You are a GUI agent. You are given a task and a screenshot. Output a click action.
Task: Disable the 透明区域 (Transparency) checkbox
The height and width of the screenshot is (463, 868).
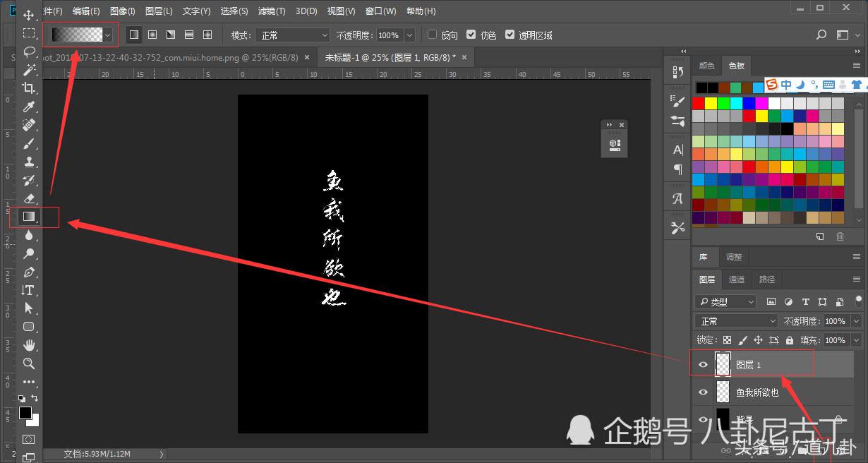[510, 35]
